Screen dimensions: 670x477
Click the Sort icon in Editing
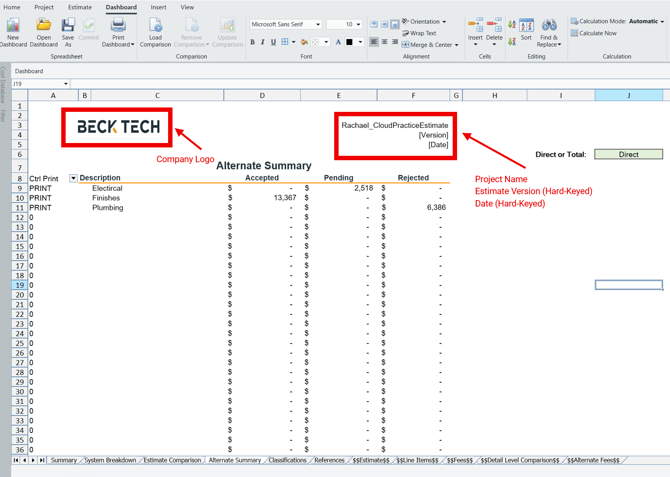tap(526, 27)
